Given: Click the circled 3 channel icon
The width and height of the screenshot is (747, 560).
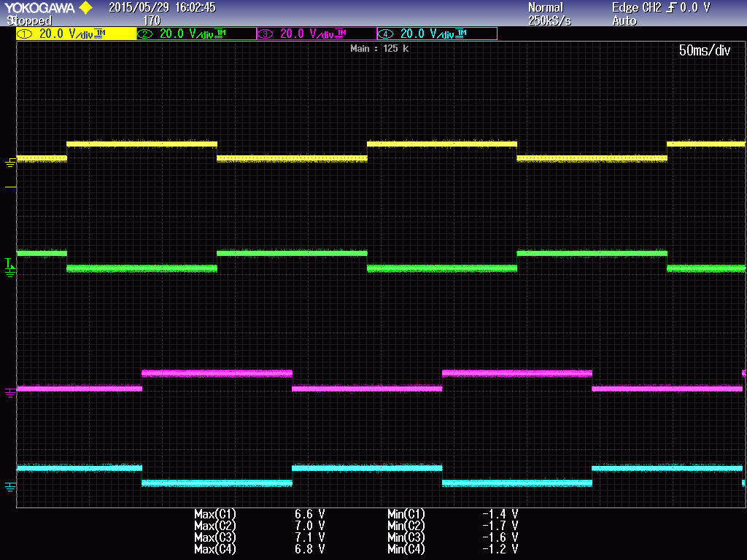Looking at the screenshot, I should [266, 34].
